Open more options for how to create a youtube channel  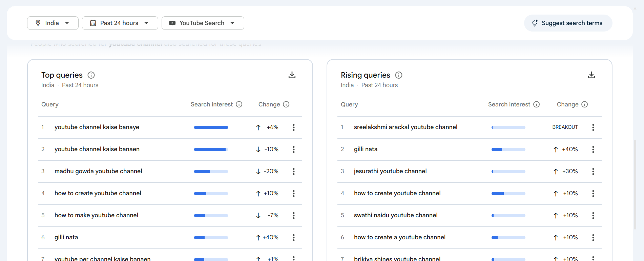[593, 238]
